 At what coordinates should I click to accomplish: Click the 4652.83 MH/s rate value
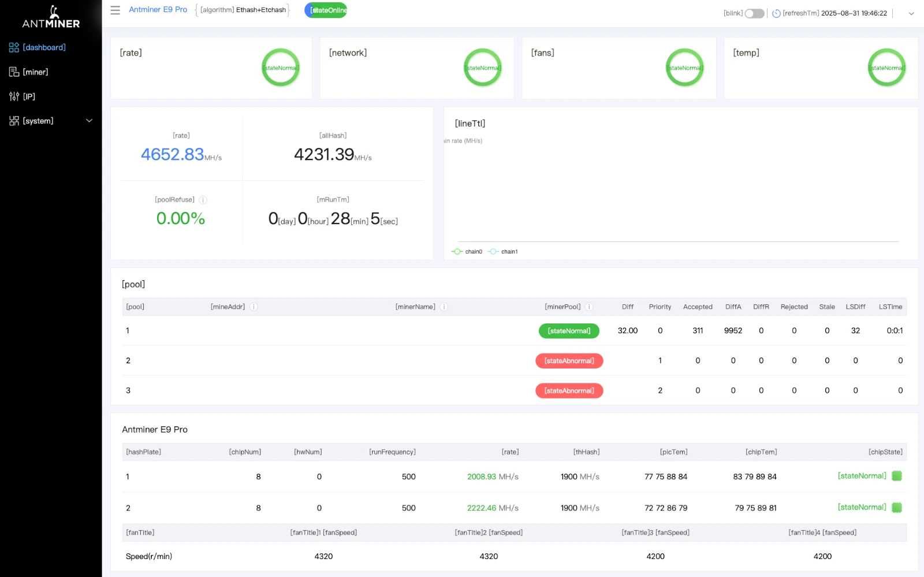[181, 155]
